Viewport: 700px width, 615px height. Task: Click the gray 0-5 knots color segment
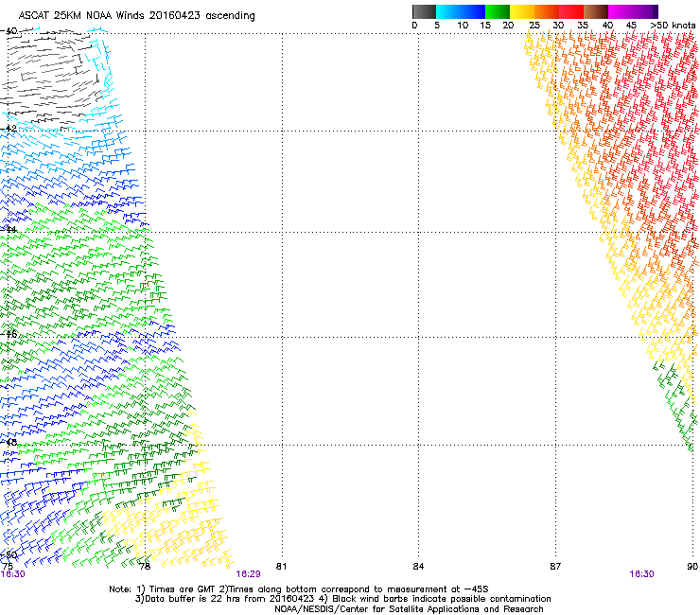tap(424, 11)
